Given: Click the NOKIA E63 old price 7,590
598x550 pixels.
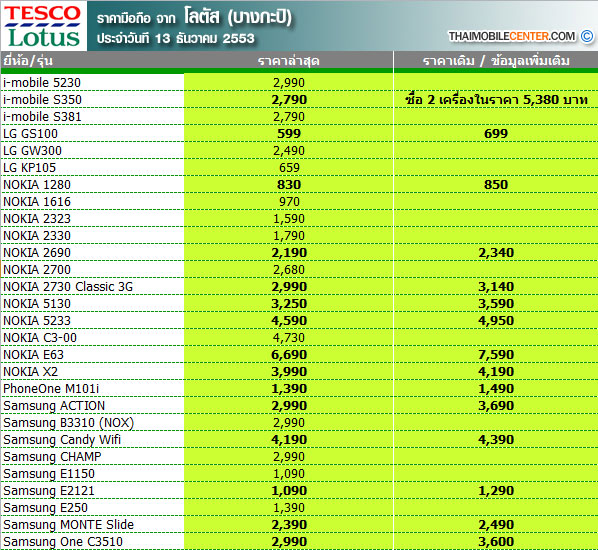Looking at the screenshot, I should point(496,355).
